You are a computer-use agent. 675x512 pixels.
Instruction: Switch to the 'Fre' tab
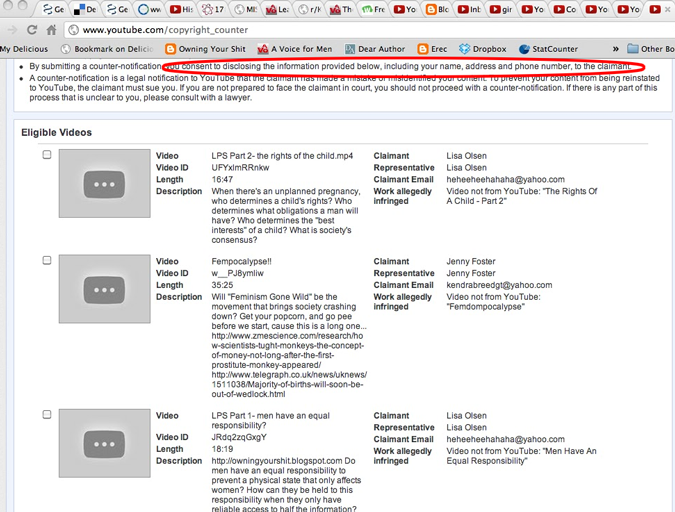pyautogui.click(x=374, y=9)
